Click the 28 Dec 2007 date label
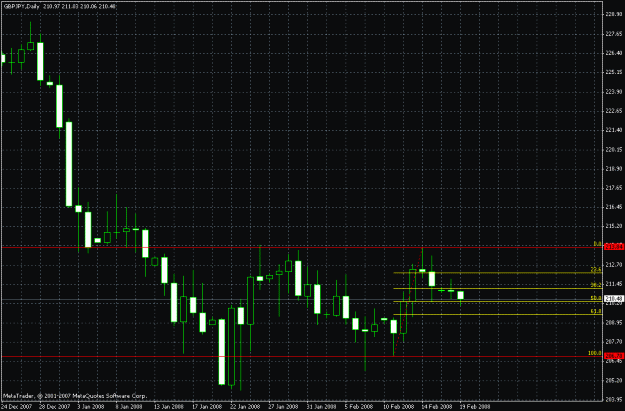 pyautogui.click(x=55, y=407)
